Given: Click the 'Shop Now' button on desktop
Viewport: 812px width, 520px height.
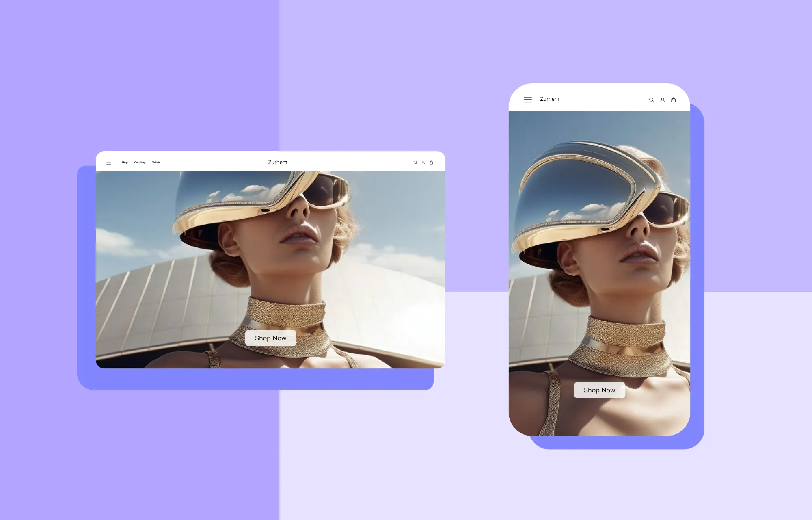Looking at the screenshot, I should pos(270,338).
